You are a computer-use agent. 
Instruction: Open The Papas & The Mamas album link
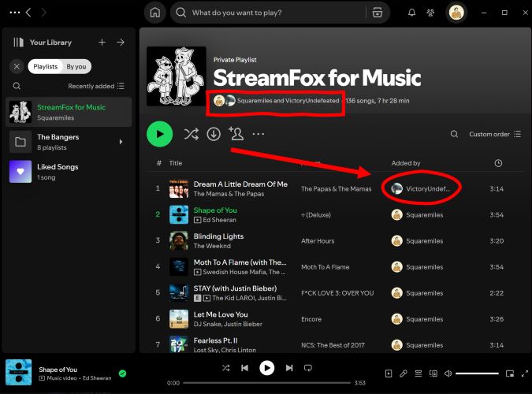point(337,189)
